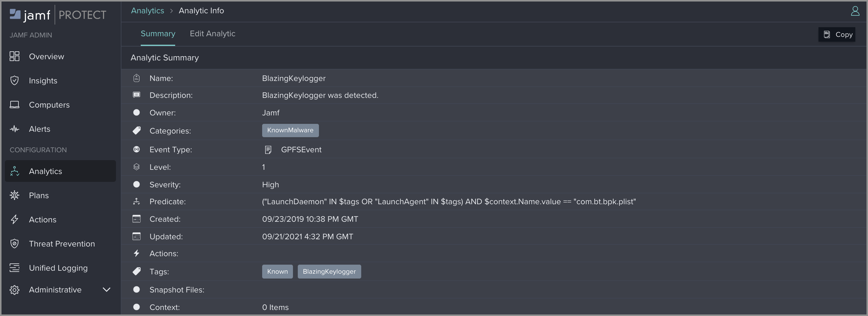
Task: Switch to the Edit Analytic tab
Action: pos(213,34)
